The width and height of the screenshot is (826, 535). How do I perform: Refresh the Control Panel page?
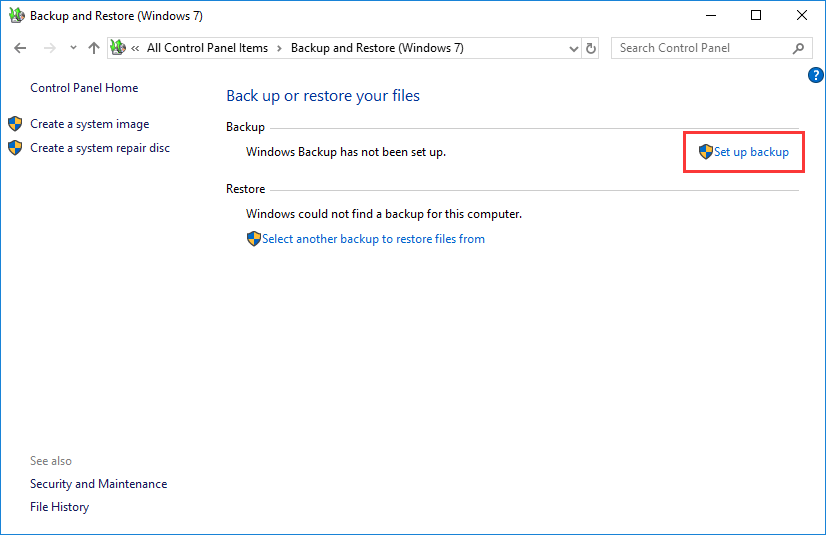pyautogui.click(x=591, y=48)
